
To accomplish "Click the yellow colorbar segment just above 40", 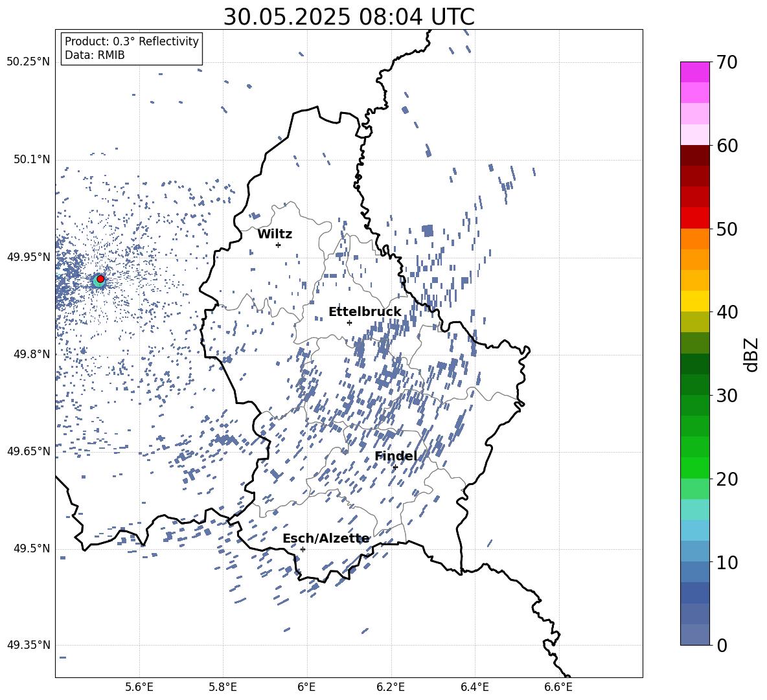I will 695,301.
